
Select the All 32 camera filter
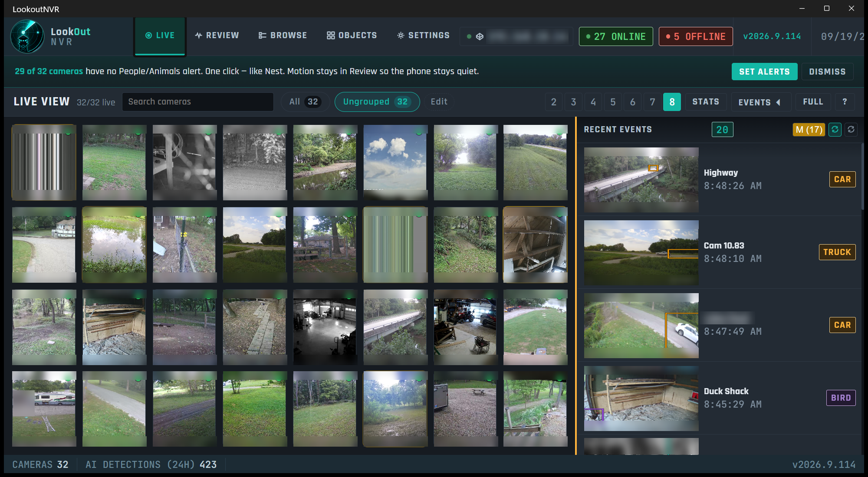[x=305, y=102]
